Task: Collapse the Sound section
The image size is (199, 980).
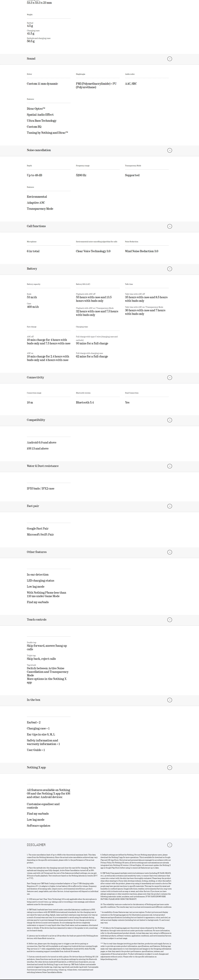Action: pos(170,59)
